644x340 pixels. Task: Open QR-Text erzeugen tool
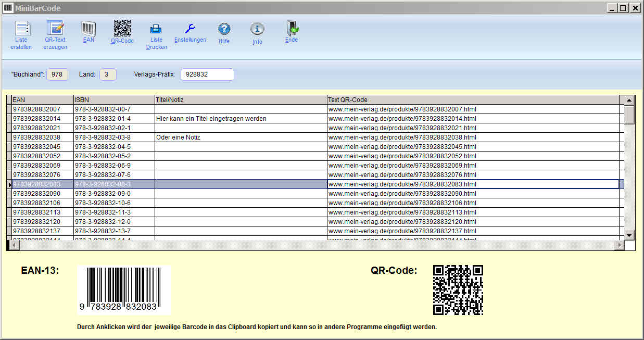point(55,28)
